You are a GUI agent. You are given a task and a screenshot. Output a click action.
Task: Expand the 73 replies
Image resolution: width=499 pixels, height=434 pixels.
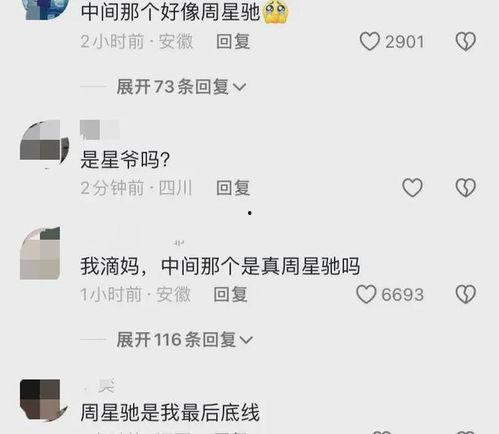click(181, 87)
